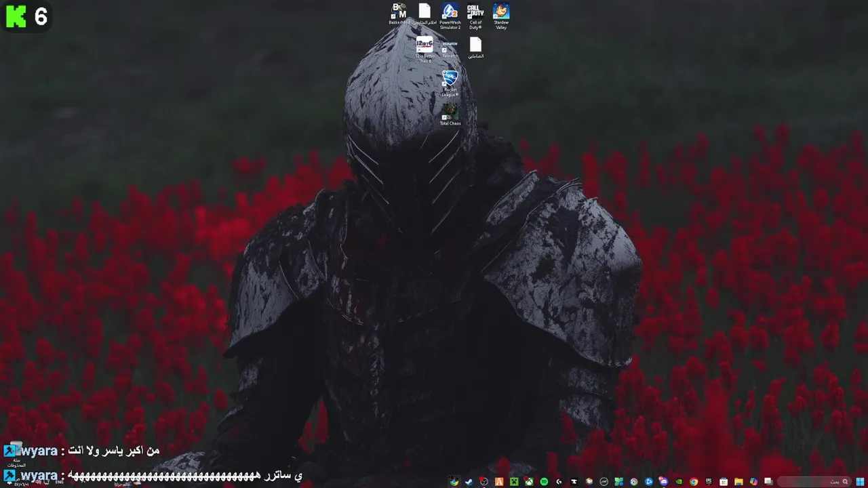868x488 pixels.
Task: Select the 12 is Better Than 6 shortcut
Action: (425, 50)
